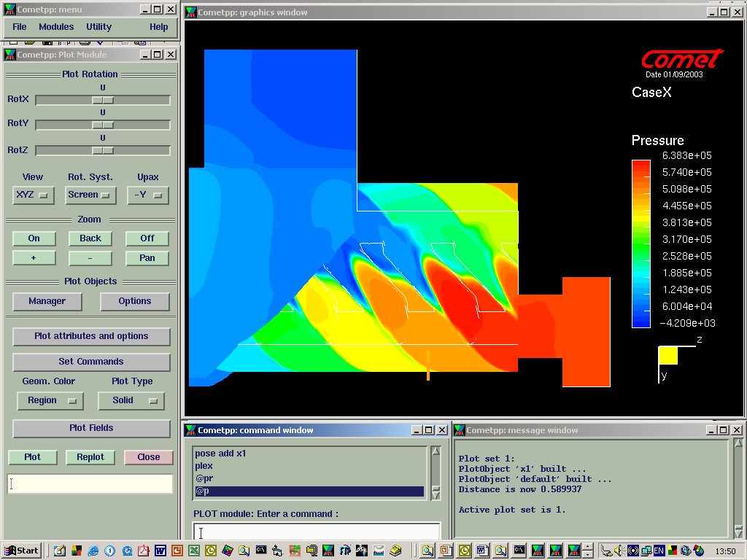Select 'pose add x1' in command history
Image resolution: width=747 pixels, height=560 pixels.
[x=221, y=454]
